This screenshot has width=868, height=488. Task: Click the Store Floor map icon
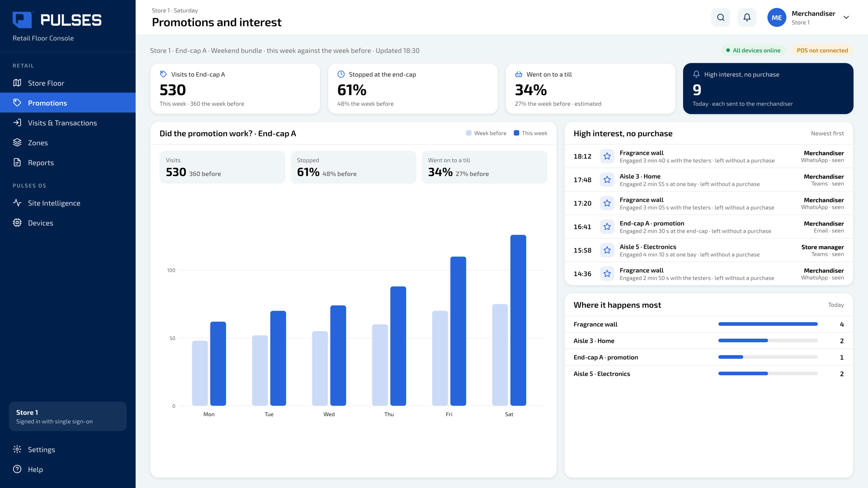pyautogui.click(x=17, y=83)
